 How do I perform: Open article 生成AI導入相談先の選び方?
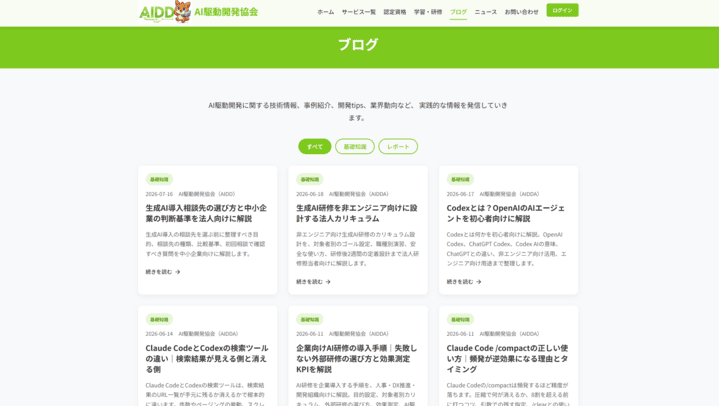click(x=206, y=213)
